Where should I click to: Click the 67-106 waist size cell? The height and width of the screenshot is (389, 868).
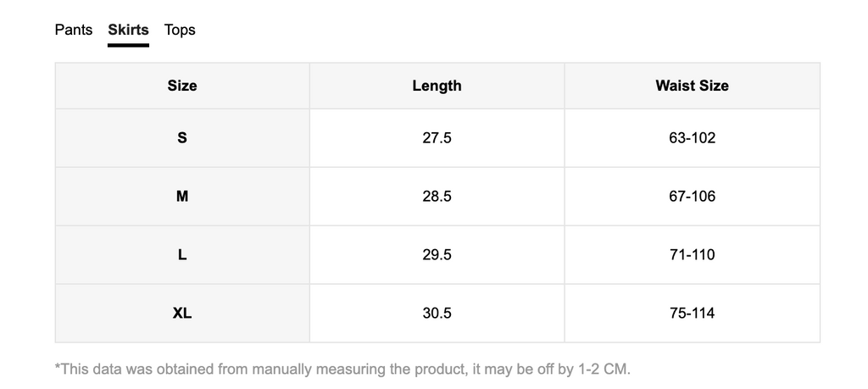point(692,197)
